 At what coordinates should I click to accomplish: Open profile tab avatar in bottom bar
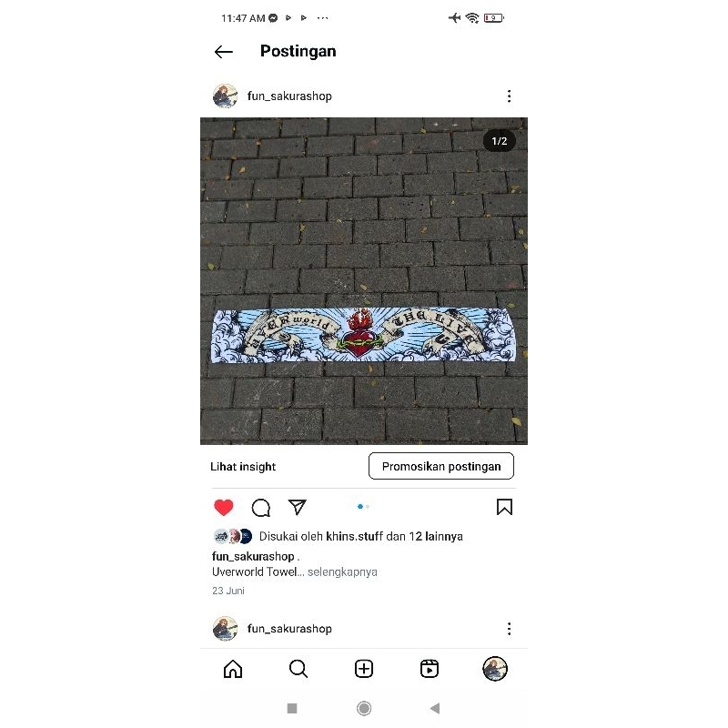click(495, 669)
